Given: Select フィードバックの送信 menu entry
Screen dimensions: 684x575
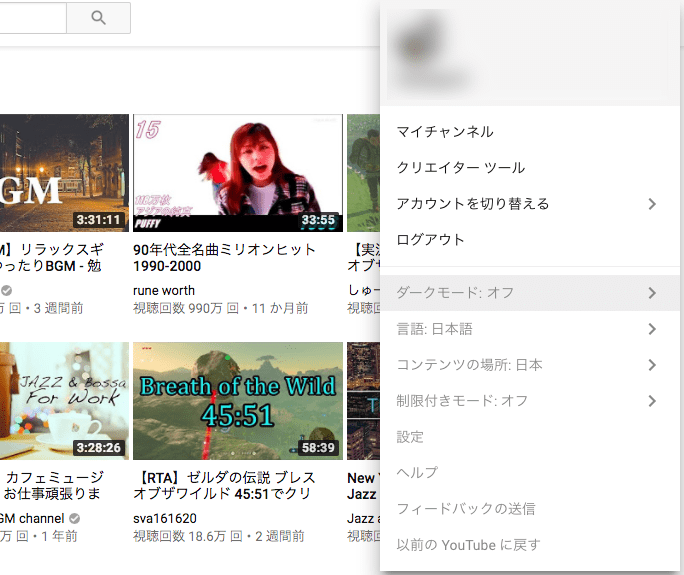Looking at the screenshot, I should coord(530,509).
